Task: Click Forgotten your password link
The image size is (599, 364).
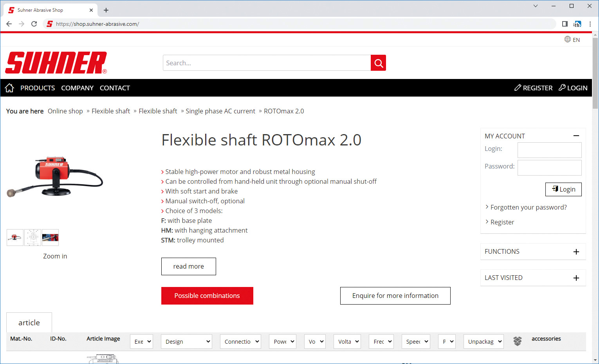Action: (529, 207)
